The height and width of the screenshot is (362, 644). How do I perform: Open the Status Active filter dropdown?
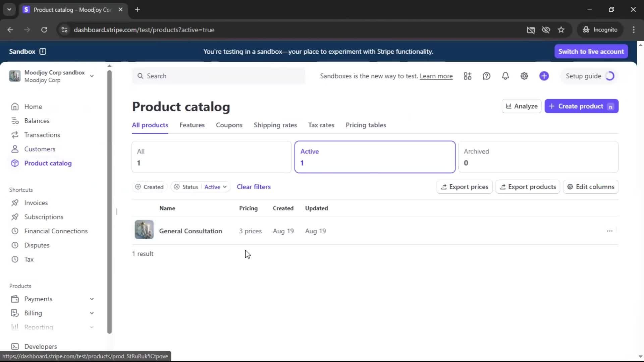point(215,187)
